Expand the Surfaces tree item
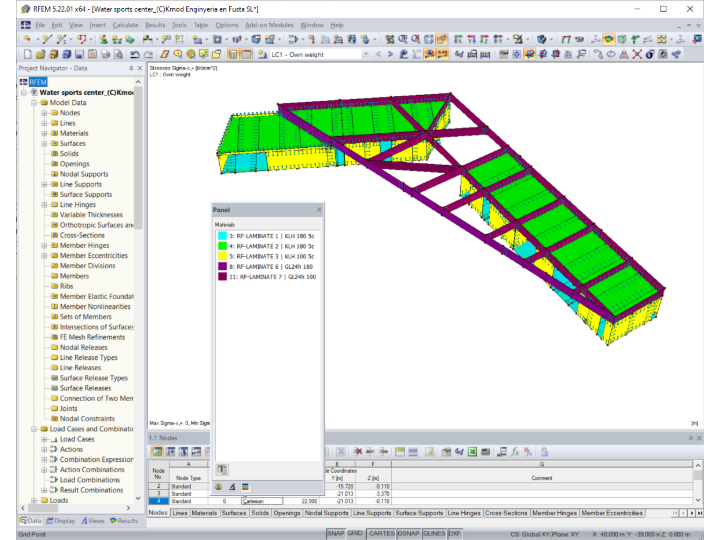 pyautogui.click(x=44, y=143)
